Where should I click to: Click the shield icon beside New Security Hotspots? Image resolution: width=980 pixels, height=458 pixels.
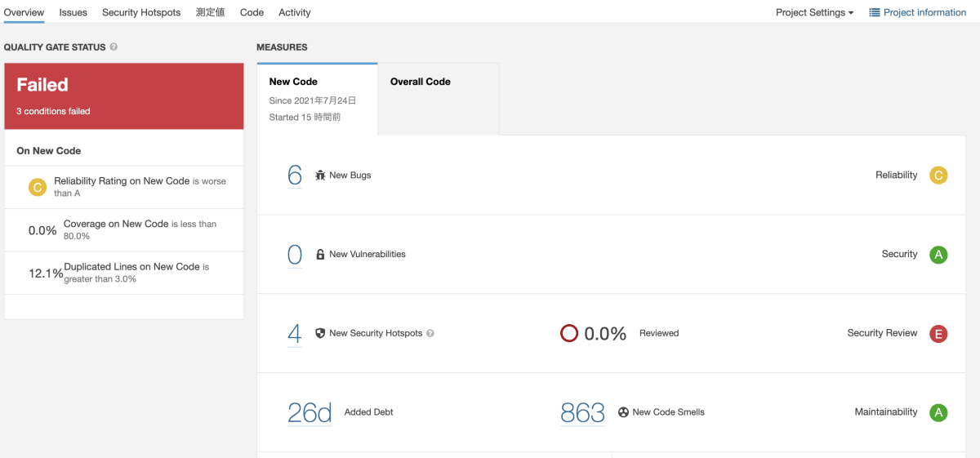320,333
